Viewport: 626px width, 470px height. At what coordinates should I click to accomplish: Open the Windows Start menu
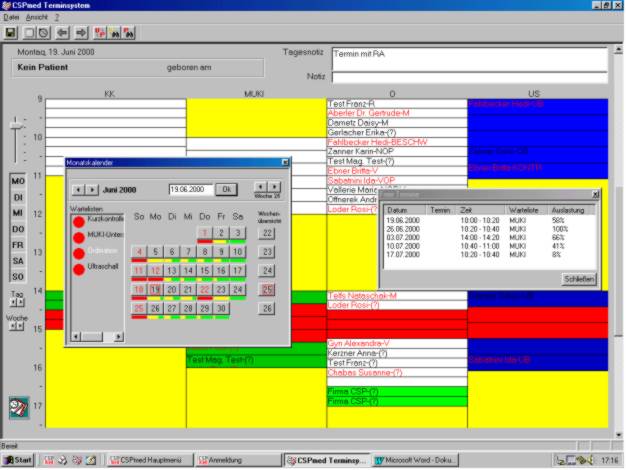click(18, 460)
